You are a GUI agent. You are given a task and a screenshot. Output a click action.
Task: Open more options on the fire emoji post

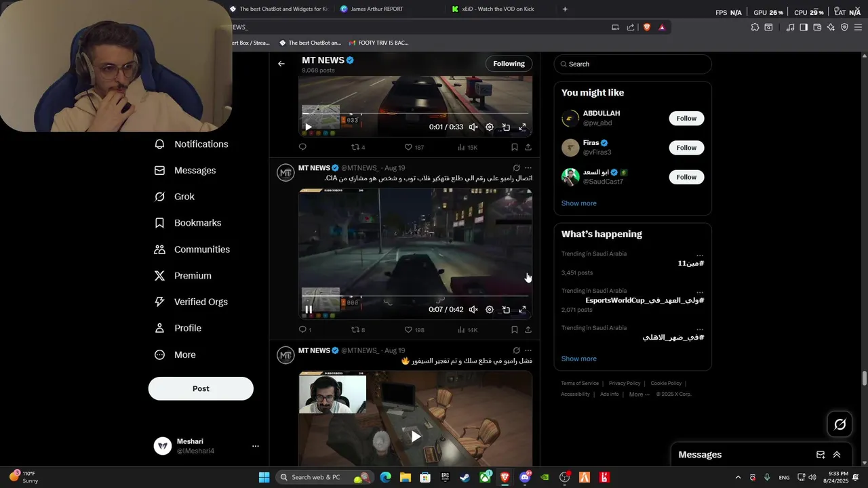point(528,351)
